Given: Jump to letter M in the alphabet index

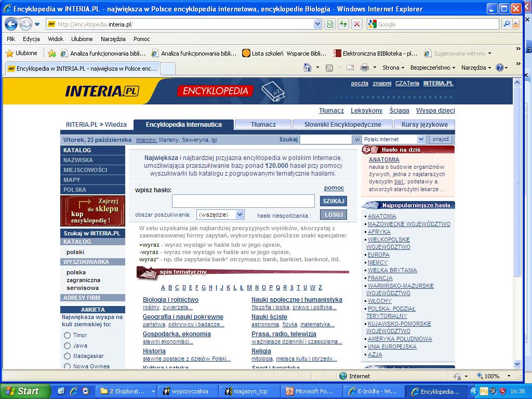Looking at the screenshot, I should tap(249, 287).
